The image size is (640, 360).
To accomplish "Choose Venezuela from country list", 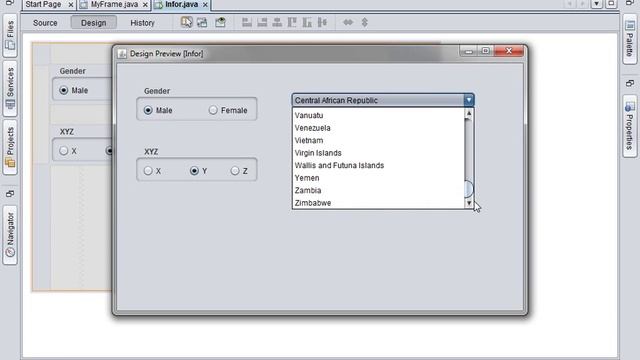I will 378,128.
